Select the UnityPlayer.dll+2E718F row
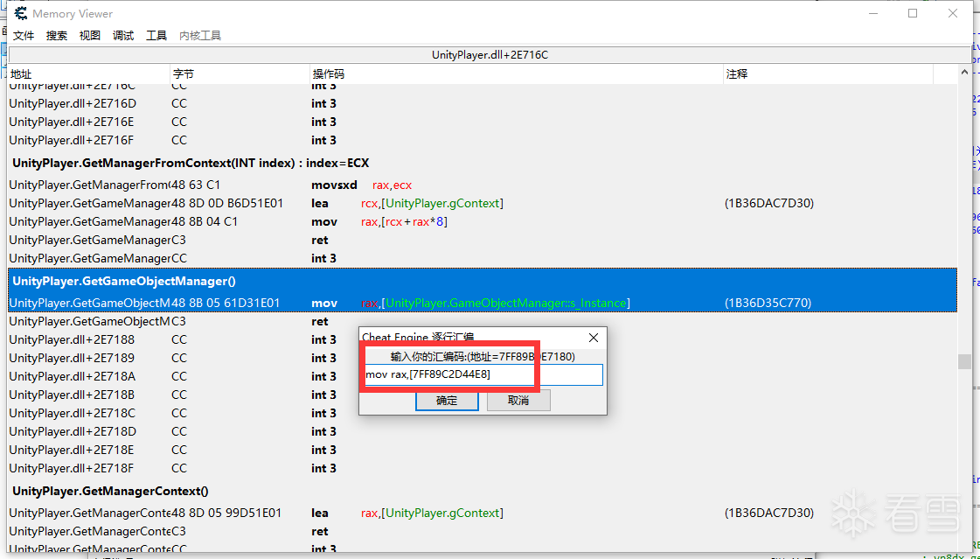 pos(482,468)
